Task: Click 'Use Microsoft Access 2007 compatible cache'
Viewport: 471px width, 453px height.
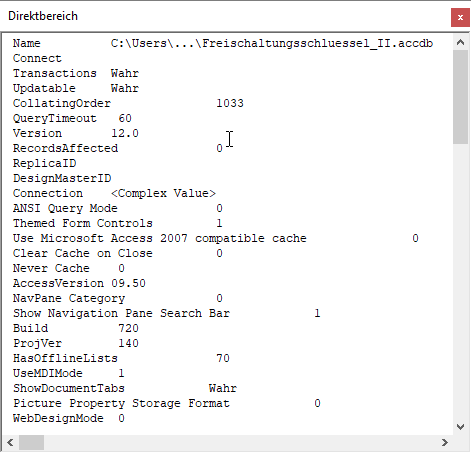Action: 160,238
